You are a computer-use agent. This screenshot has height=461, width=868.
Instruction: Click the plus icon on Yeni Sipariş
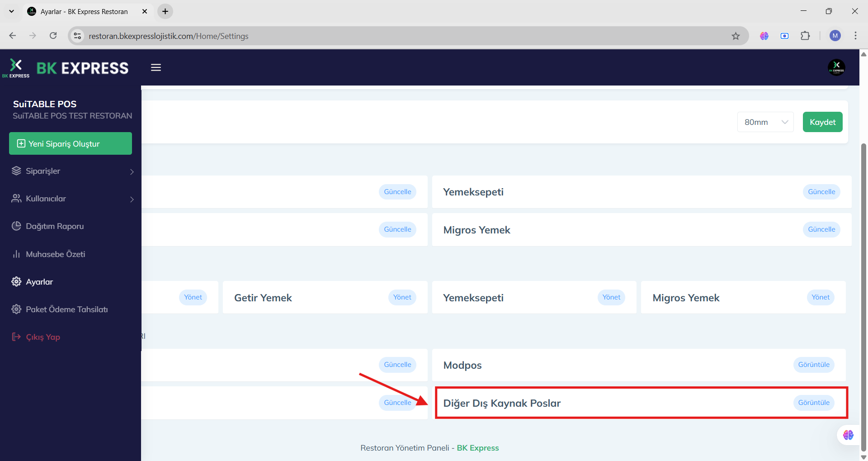click(21, 143)
